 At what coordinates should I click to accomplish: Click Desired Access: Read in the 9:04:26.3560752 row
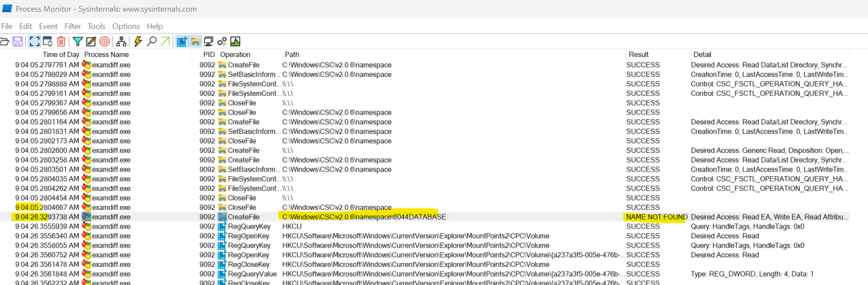[x=725, y=255]
